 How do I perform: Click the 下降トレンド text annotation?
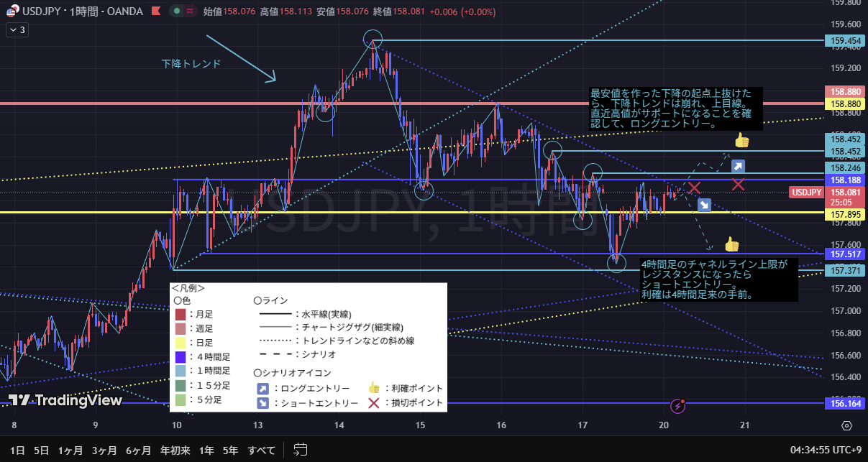(x=191, y=63)
